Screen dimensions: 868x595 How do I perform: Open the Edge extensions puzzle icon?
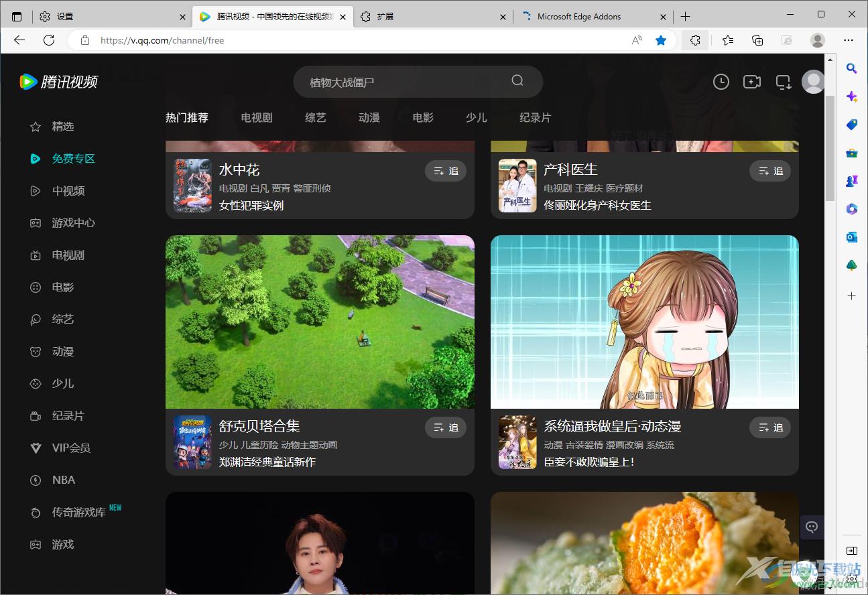[x=695, y=40]
